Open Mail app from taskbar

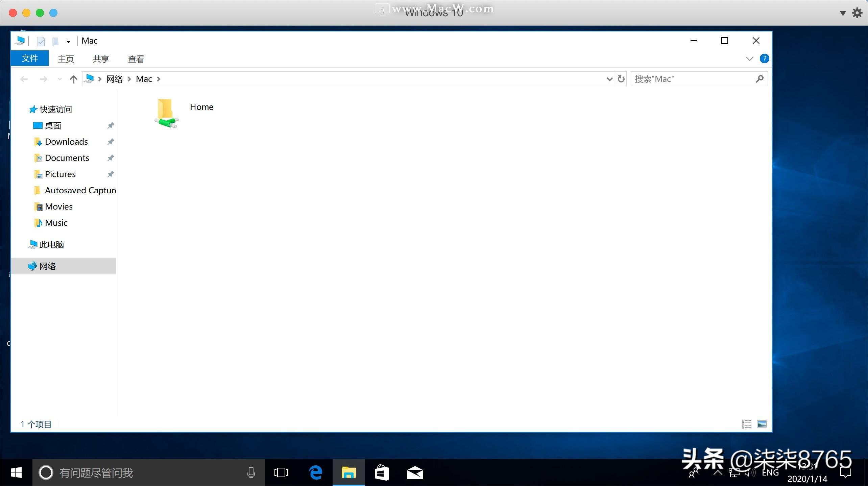(x=415, y=472)
